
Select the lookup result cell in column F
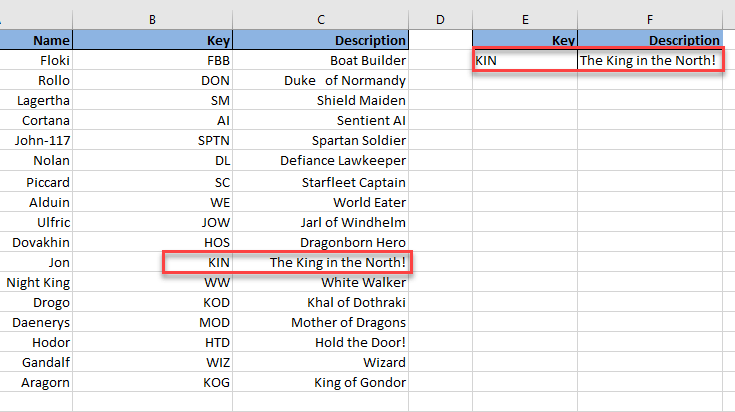(x=650, y=61)
